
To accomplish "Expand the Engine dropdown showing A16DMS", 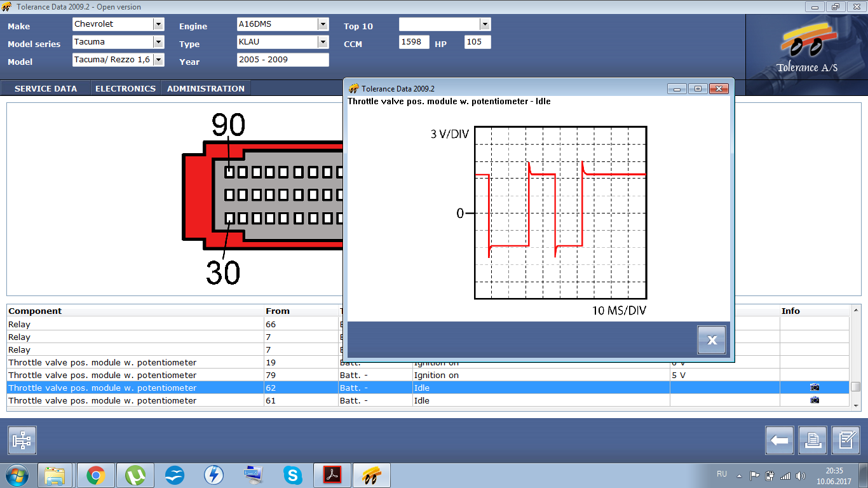I will point(323,24).
